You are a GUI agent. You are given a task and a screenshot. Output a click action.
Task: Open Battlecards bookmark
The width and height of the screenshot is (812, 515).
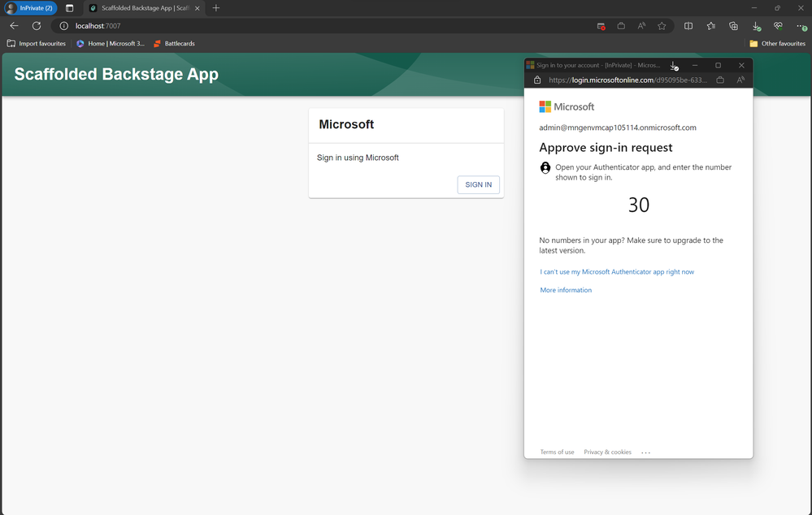click(174, 44)
